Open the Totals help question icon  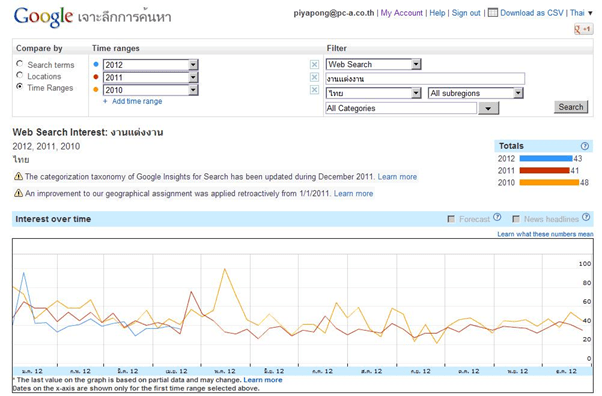click(585, 146)
